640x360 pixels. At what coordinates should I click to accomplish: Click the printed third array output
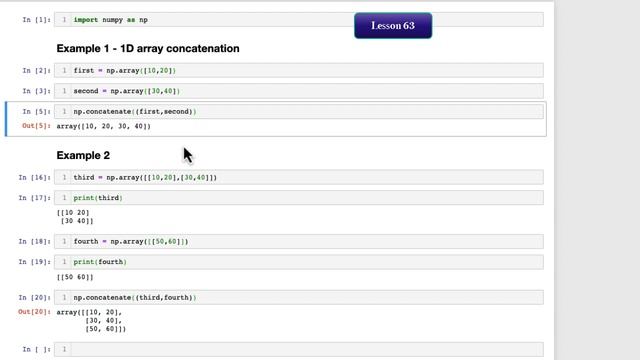(x=75, y=217)
